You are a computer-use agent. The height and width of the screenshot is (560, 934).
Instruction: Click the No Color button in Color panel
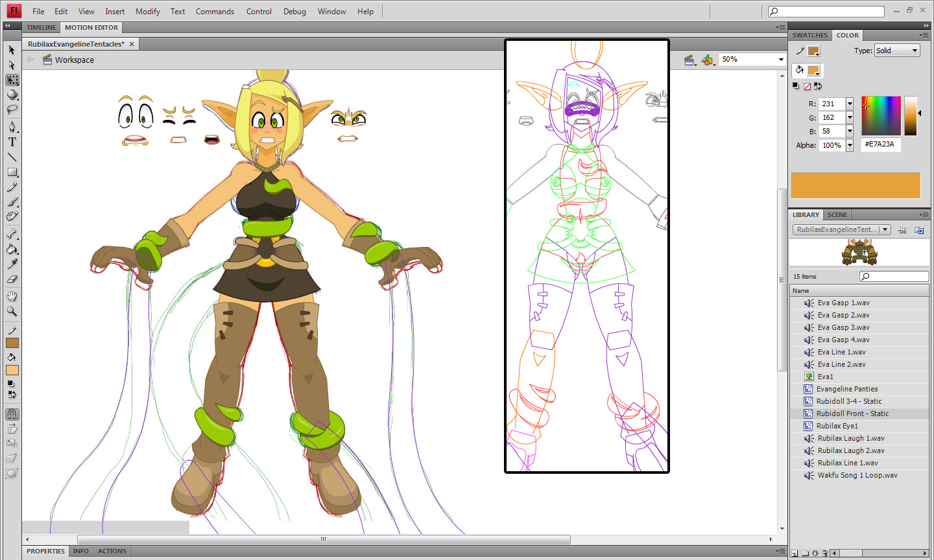(807, 86)
